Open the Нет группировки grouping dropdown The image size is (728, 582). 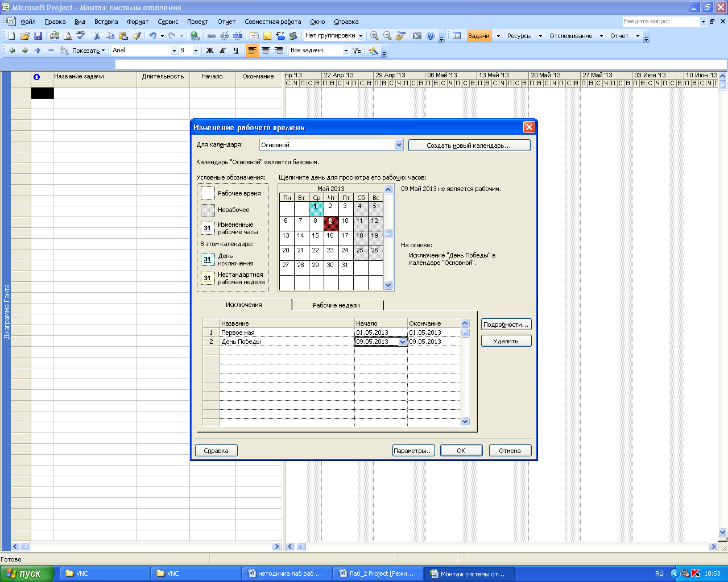pyautogui.click(x=360, y=36)
